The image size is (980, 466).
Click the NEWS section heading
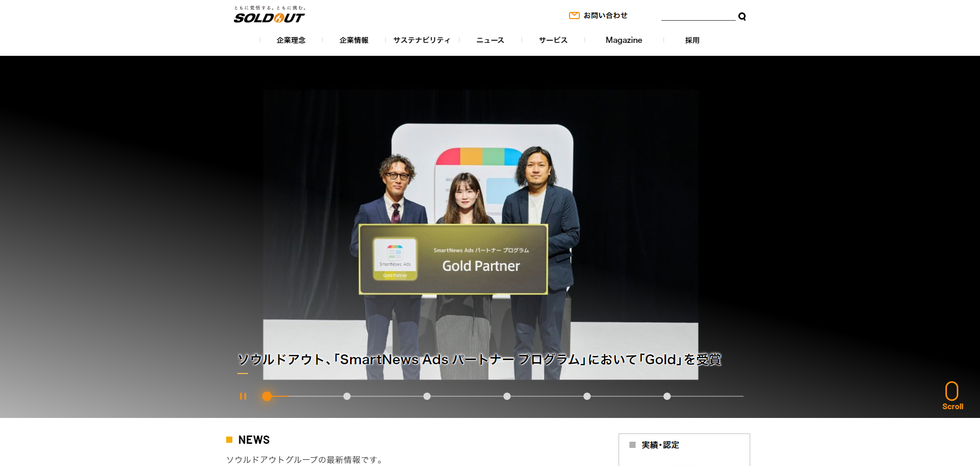click(x=254, y=440)
